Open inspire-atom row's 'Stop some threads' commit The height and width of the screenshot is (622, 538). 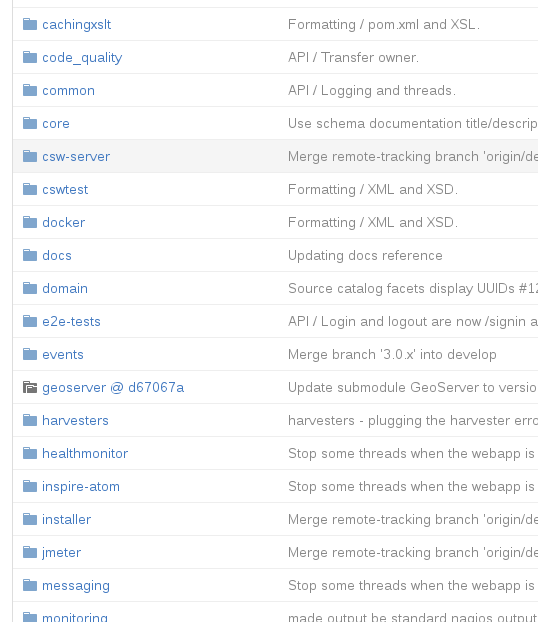pyautogui.click(x=411, y=486)
